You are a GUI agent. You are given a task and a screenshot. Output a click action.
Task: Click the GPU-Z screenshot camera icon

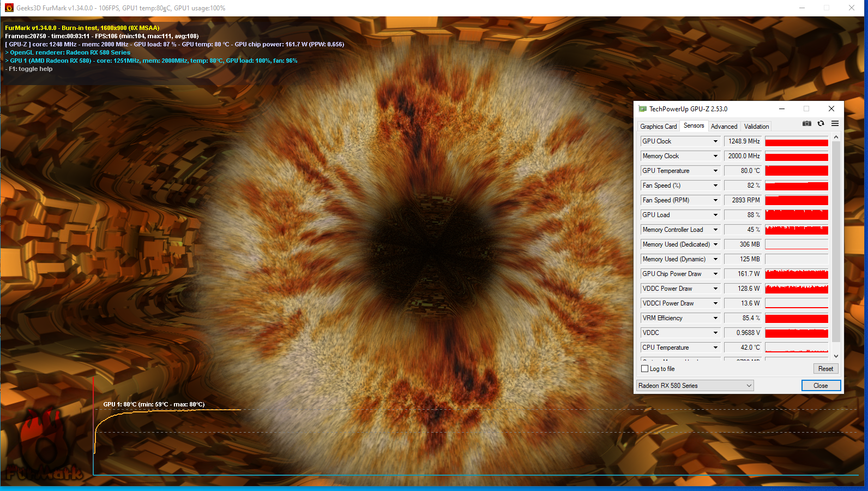coord(806,124)
